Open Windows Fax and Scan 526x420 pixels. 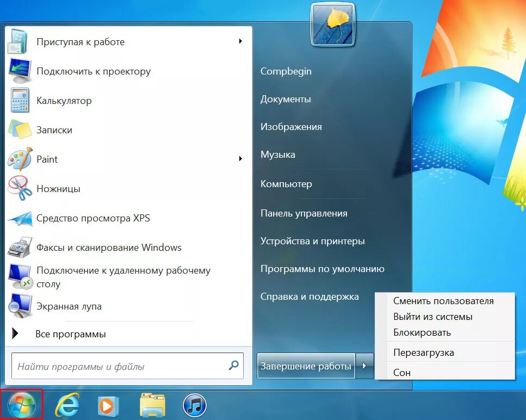pos(109,247)
